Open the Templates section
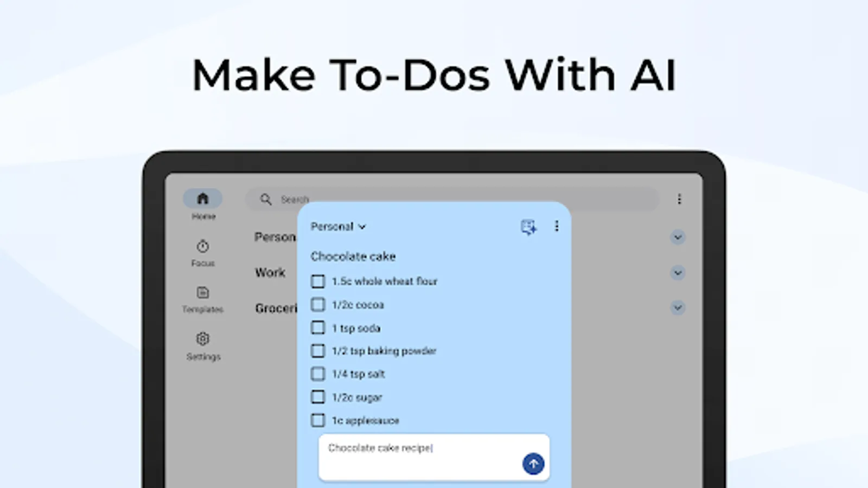Screen dimensions: 868x488 pyautogui.click(x=203, y=300)
